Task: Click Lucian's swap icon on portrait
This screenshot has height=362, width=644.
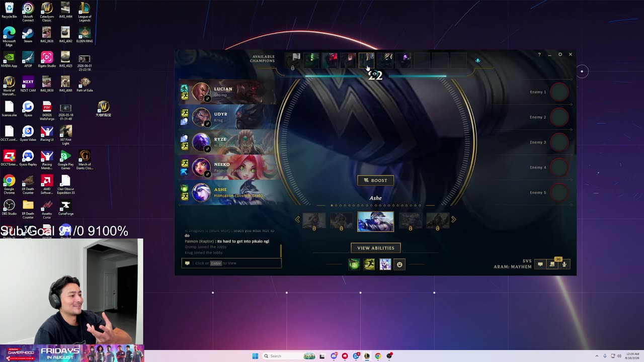Action: pyautogui.click(x=207, y=99)
